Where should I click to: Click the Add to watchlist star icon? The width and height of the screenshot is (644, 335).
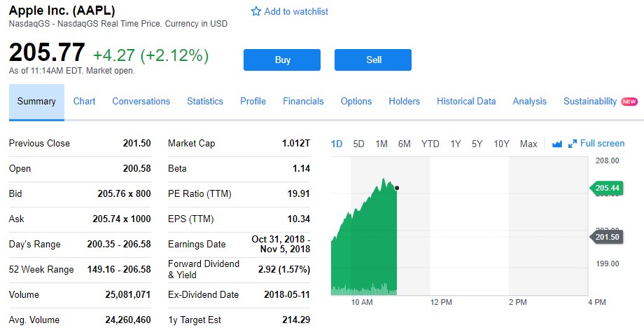click(x=256, y=12)
